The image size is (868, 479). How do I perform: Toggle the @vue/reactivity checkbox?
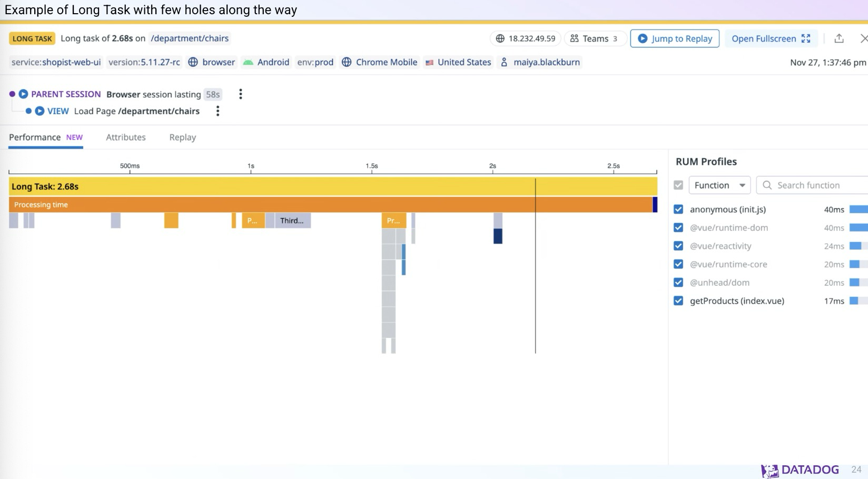tap(678, 246)
